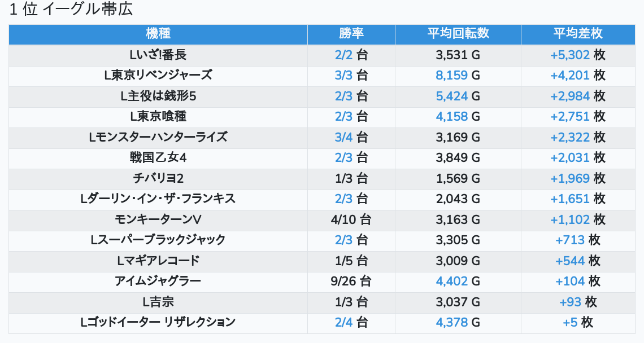Click the モンキーターンV machine name
Image resolution: width=644 pixels, height=343 pixels.
pos(158,219)
